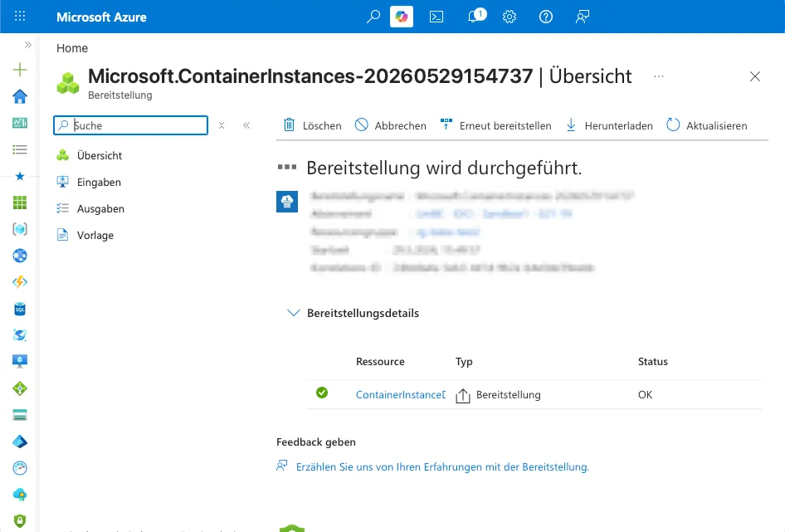Click the search magnifier in top bar
The image size is (785, 532).
click(x=373, y=17)
